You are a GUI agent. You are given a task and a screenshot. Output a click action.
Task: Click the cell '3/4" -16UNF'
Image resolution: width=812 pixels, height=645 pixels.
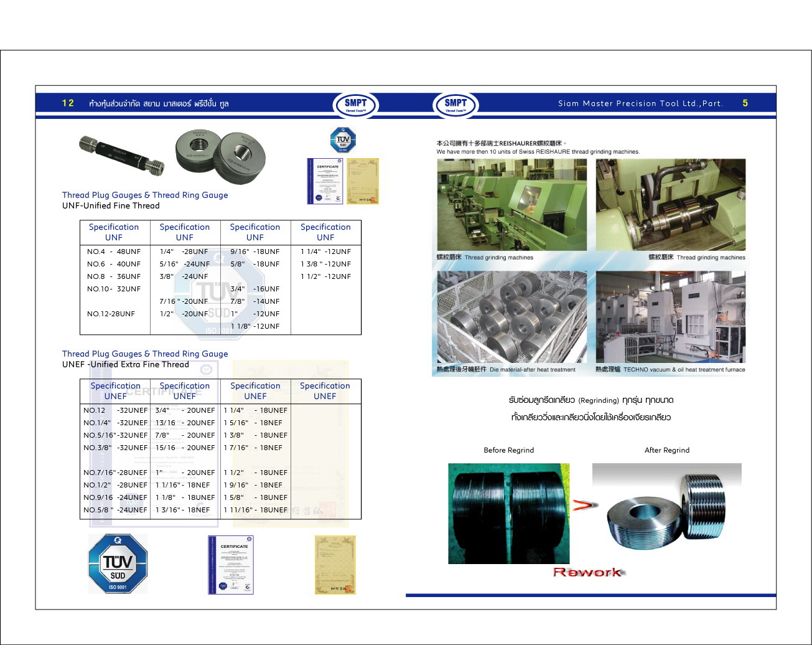coord(255,289)
